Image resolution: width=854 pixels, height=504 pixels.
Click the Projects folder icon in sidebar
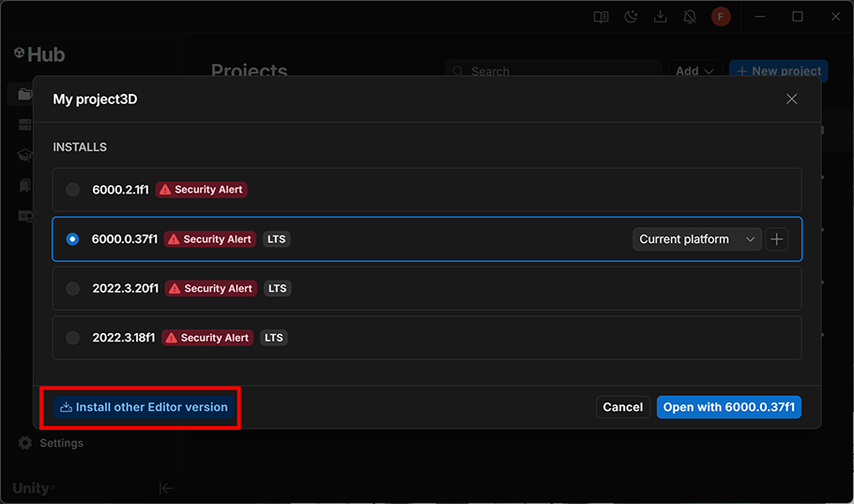coord(24,95)
